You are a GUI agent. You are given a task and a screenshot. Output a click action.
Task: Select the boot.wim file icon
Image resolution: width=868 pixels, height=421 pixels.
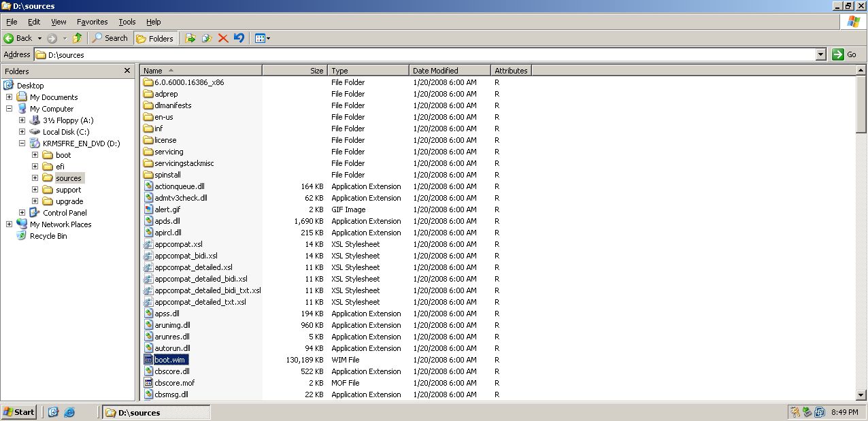(x=149, y=360)
